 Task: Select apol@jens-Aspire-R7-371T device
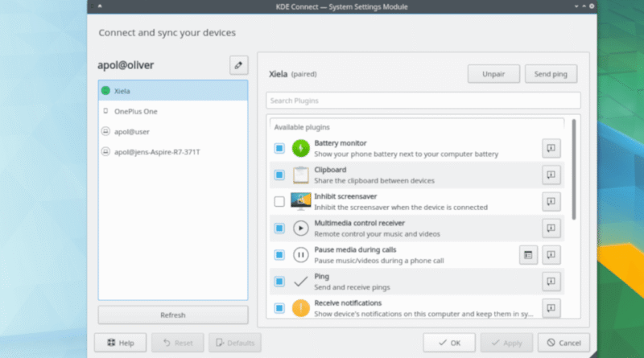173,152
